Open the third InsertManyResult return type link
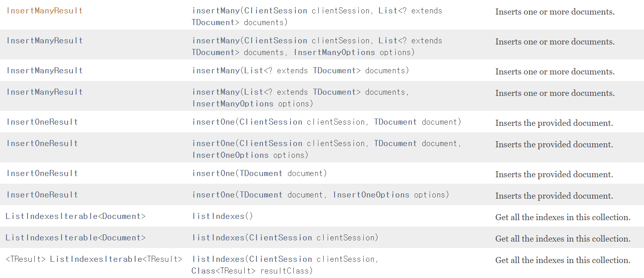 click(44, 70)
